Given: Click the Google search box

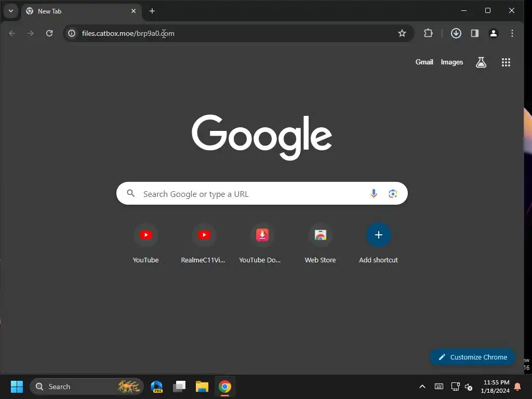Looking at the screenshot, I should pyautogui.click(x=262, y=193).
